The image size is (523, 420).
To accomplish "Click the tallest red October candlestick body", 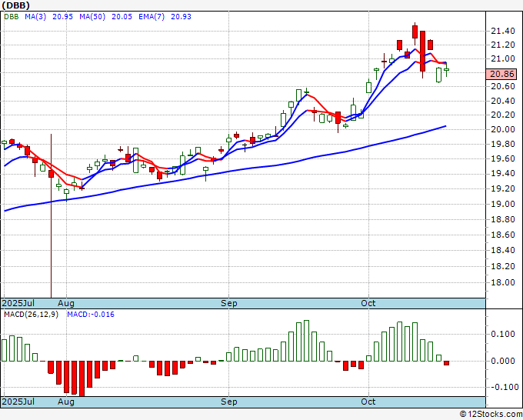I will coord(422,51).
